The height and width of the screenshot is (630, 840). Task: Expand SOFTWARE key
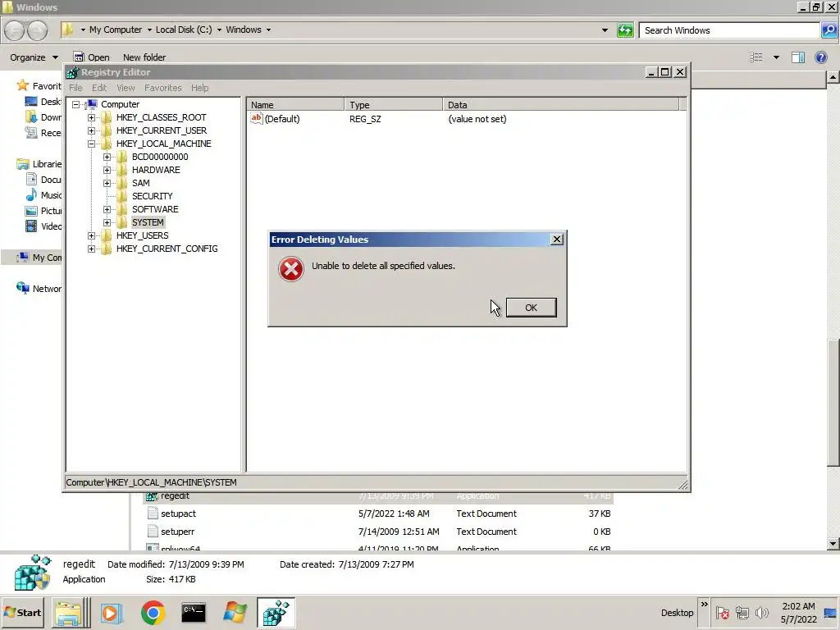click(x=107, y=209)
